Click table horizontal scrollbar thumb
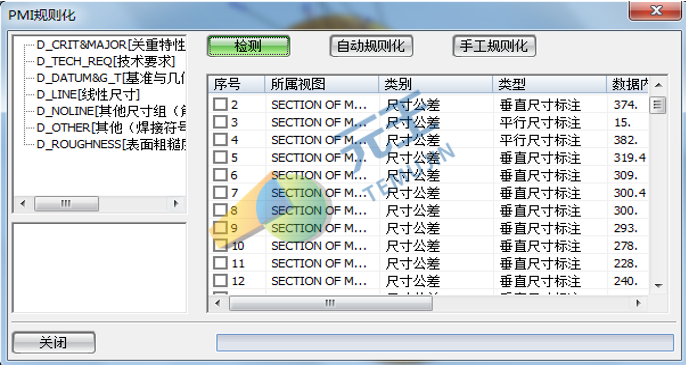Screen dimensions: 686x365 331,303
